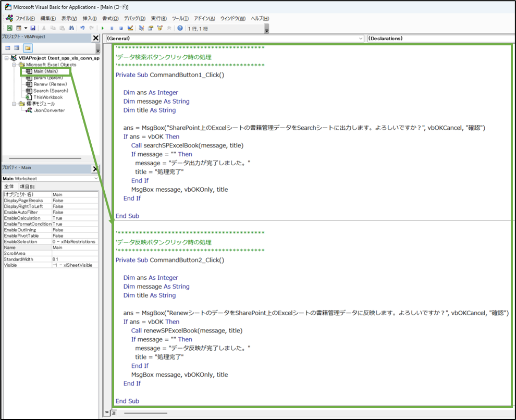Viewport: 516px width, 420px height.
Task: Click the (オブジェクト名) property value Main
Action: (75, 194)
